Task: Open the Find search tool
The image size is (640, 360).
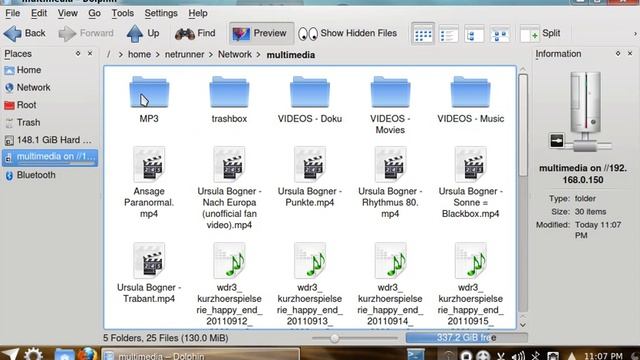Action: 195,33
